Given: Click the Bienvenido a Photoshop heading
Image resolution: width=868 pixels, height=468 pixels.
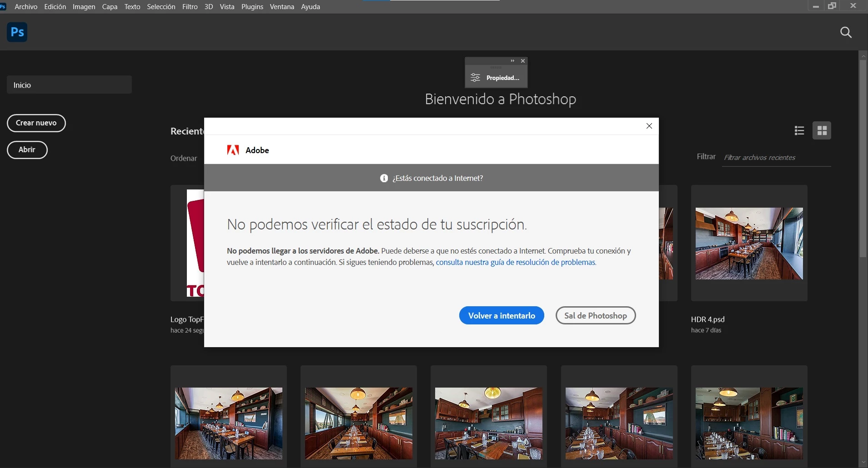Looking at the screenshot, I should 500,99.
